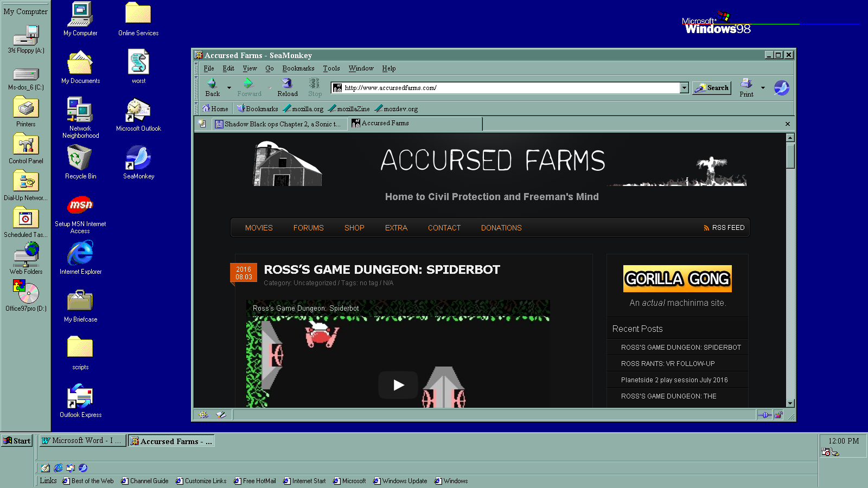
Task: Click the Search button beside the URL bar
Action: click(x=712, y=87)
